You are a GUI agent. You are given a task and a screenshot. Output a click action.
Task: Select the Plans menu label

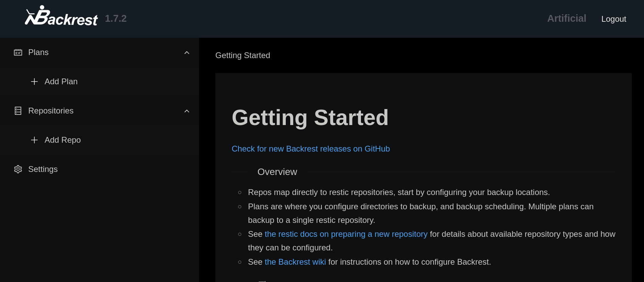pyautogui.click(x=38, y=52)
